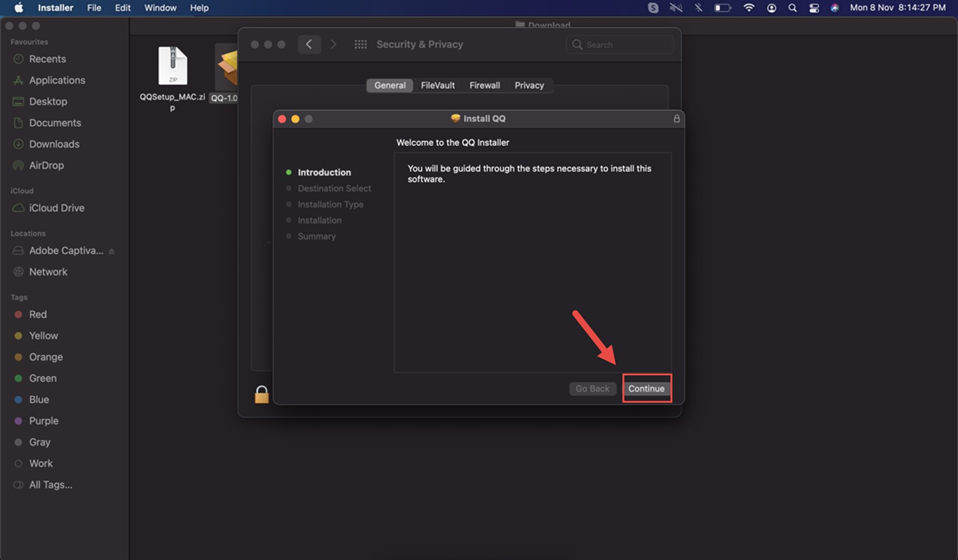Select the Orange tag
Image resolution: width=958 pixels, height=560 pixels.
tap(46, 356)
